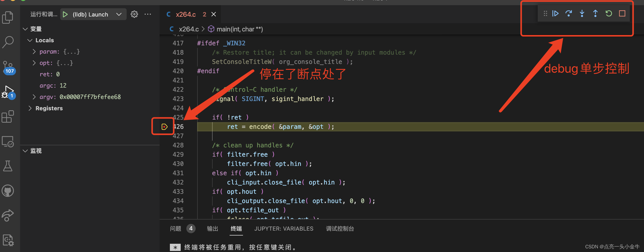The image size is (644, 252).
Task: Open the bottom activity bar file-settings icon
Action: pyautogui.click(x=8, y=240)
